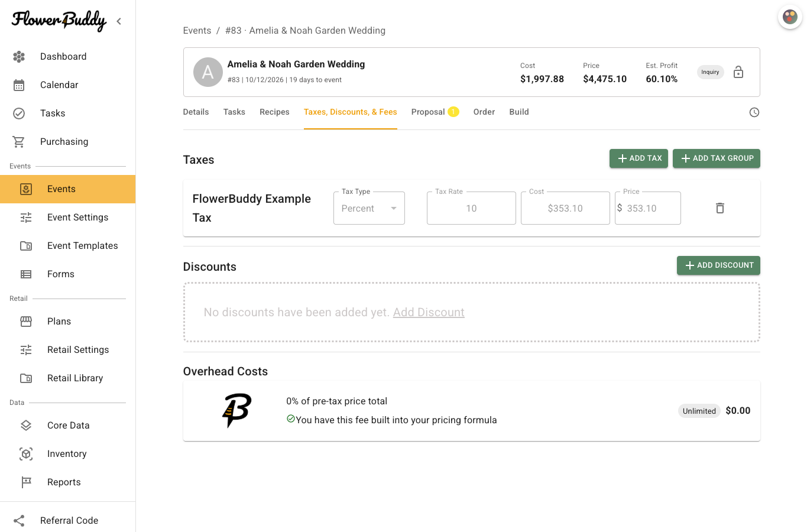Open the event Tasks tab
This screenshot has height=532, width=807.
[x=234, y=112]
